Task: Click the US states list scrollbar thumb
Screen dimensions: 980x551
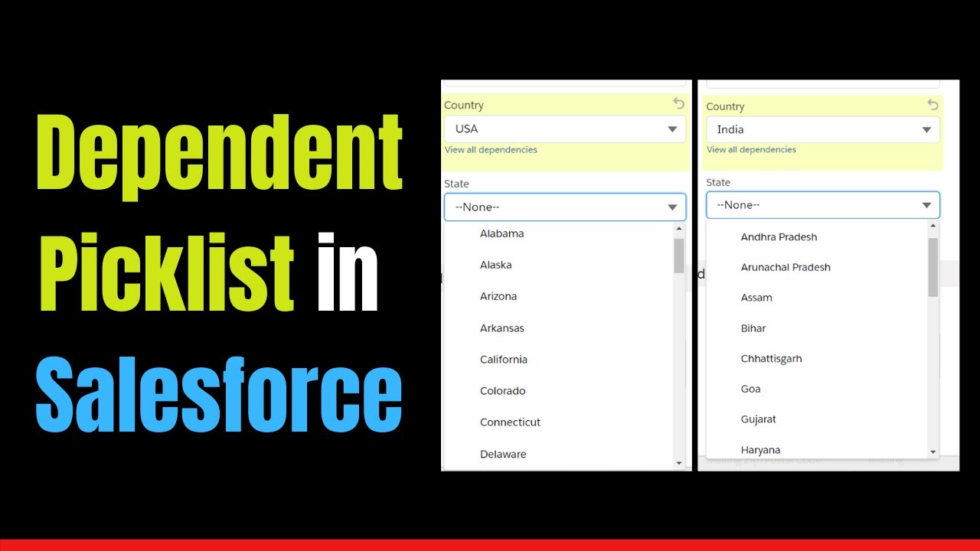Action: click(679, 256)
